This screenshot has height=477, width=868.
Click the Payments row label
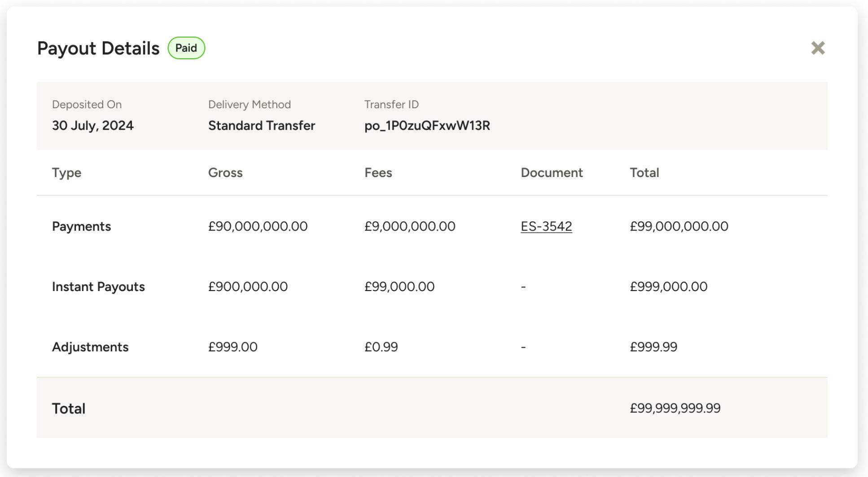pyautogui.click(x=81, y=226)
